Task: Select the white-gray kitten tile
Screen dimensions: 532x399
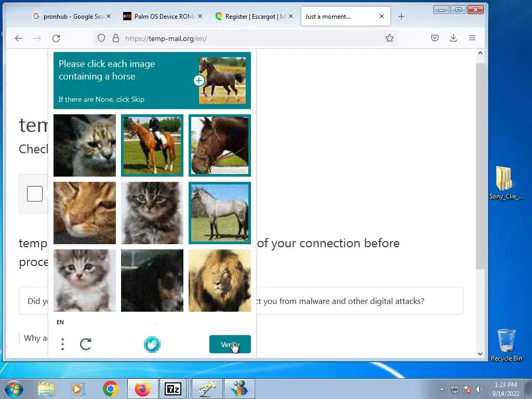Action: pyautogui.click(x=85, y=280)
